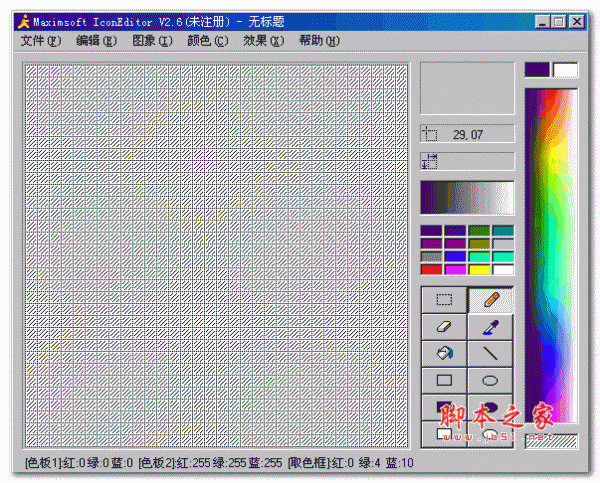This screenshot has height=483, width=600.
Task: Select the Eraser tool
Action: pyautogui.click(x=444, y=327)
